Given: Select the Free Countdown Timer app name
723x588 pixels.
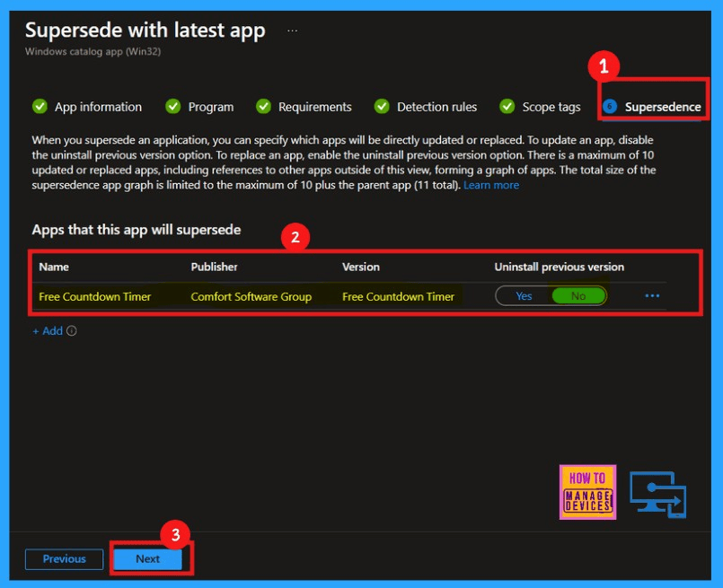Looking at the screenshot, I should coord(95,297).
